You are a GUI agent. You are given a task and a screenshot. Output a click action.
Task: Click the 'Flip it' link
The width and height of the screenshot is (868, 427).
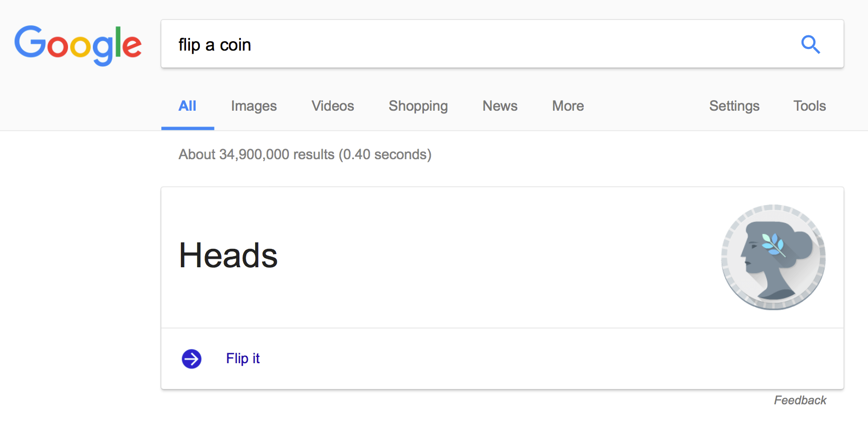(x=243, y=358)
